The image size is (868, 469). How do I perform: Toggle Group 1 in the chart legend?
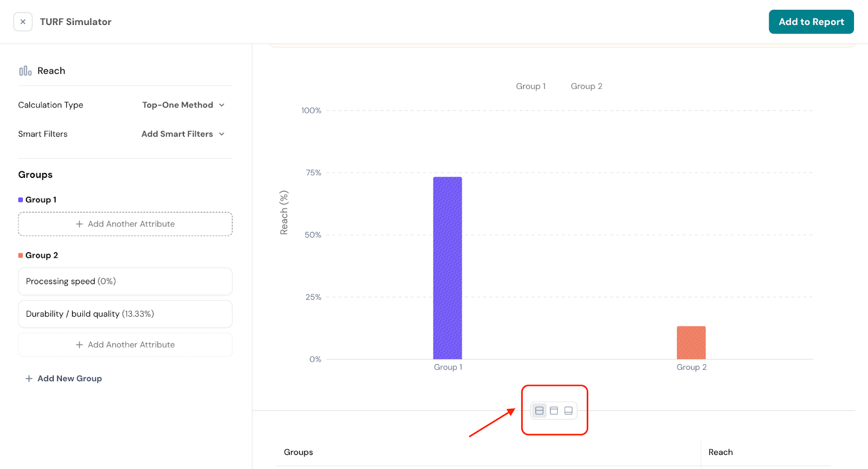point(530,86)
